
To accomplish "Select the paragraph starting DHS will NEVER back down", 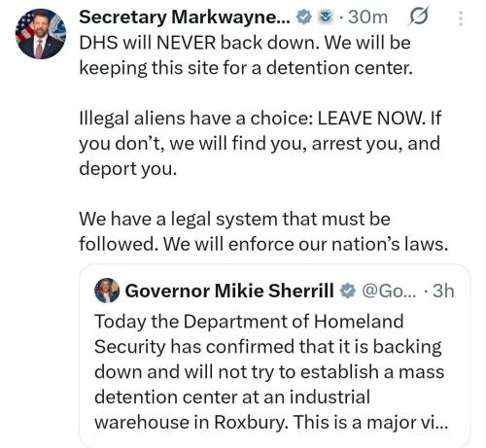I will [x=246, y=55].
